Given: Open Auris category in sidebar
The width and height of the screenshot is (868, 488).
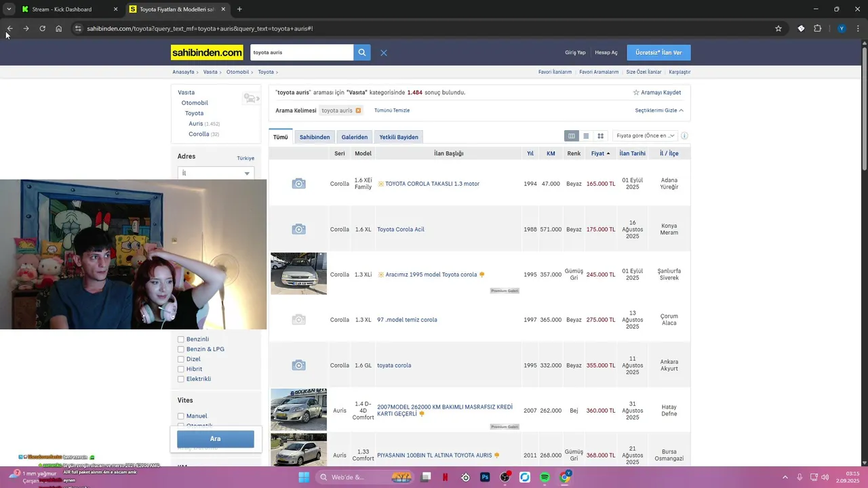Looking at the screenshot, I should (x=196, y=124).
